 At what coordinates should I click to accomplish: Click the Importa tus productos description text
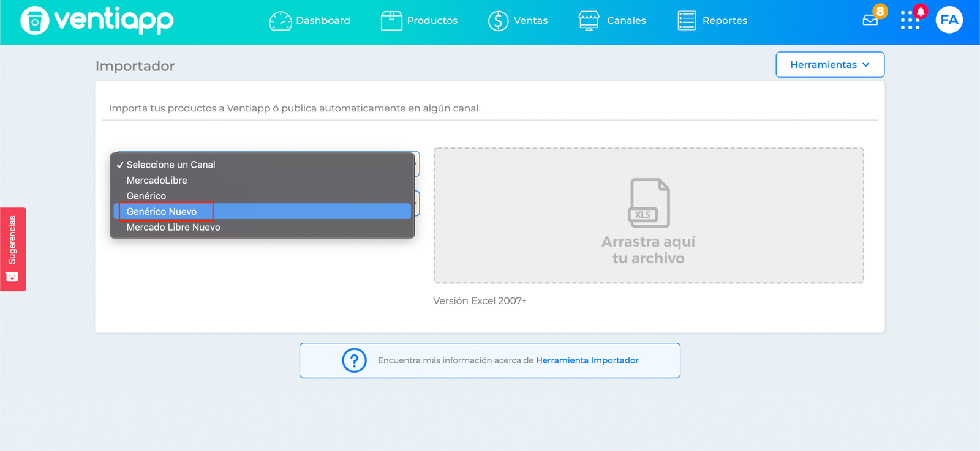[295, 108]
